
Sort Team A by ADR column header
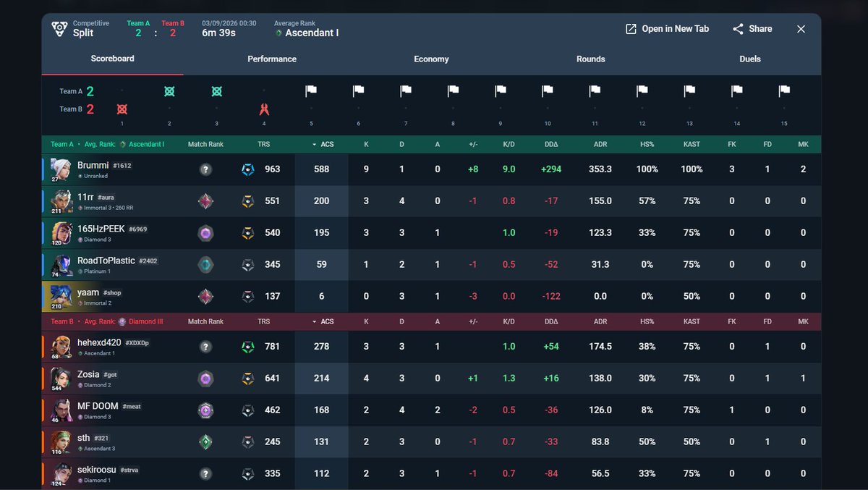600,145
